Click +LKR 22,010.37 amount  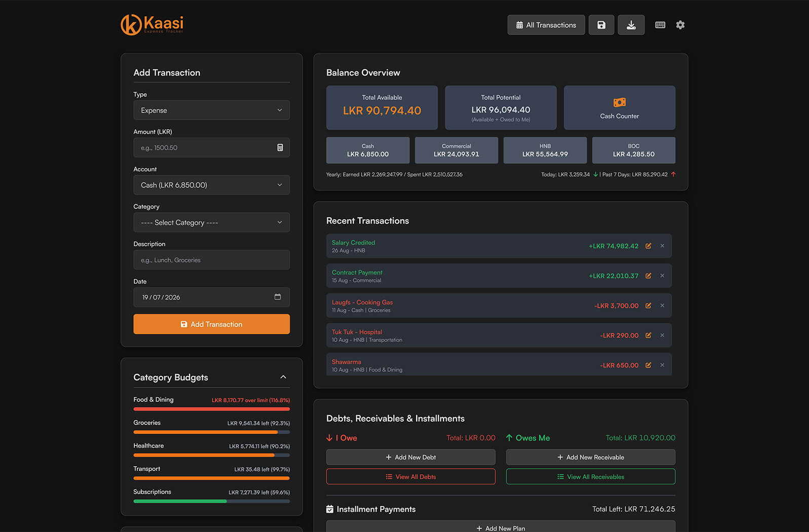[613, 276]
